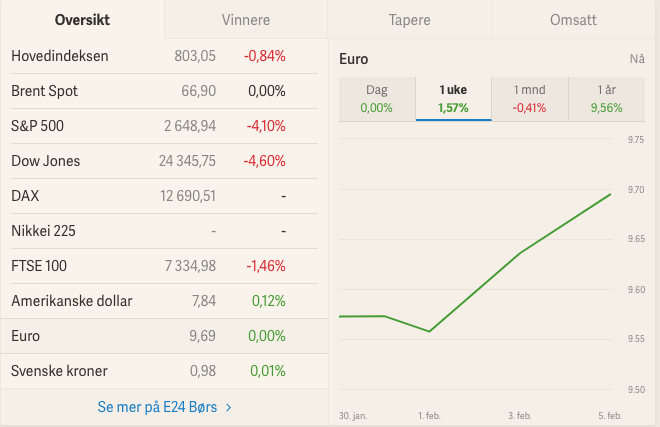Open the Oversikt tab
Image resolution: width=660 pixels, height=427 pixels.
pyautogui.click(x=82, y=20)
